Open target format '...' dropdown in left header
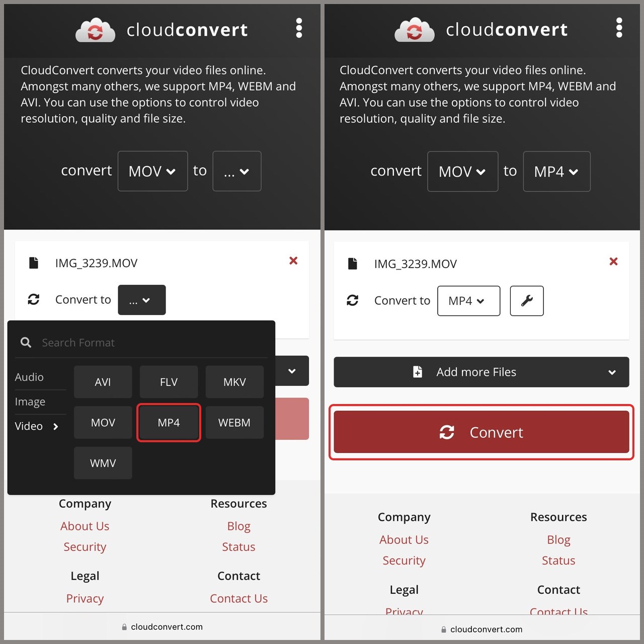Screen dimensions: 644x644 [x=237, y=171]
